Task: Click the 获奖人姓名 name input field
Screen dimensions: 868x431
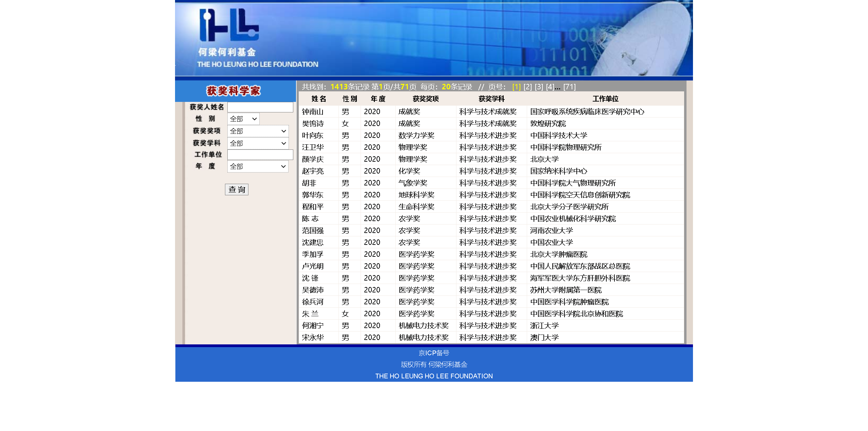Action: point(260,107)
